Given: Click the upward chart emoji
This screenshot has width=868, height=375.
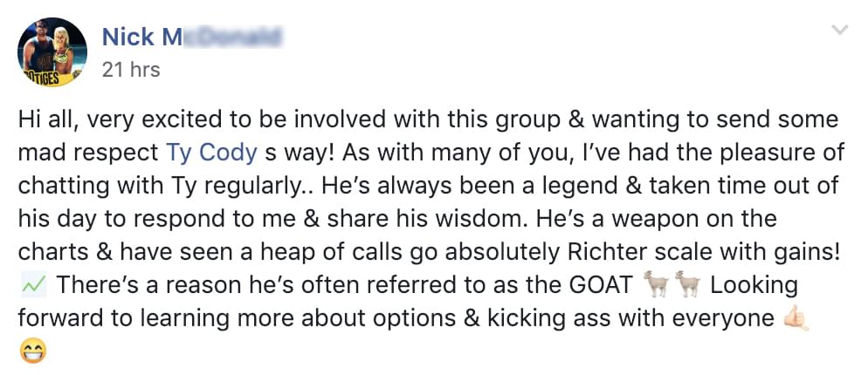Looking at the screenshot, I should click(33, 285).
